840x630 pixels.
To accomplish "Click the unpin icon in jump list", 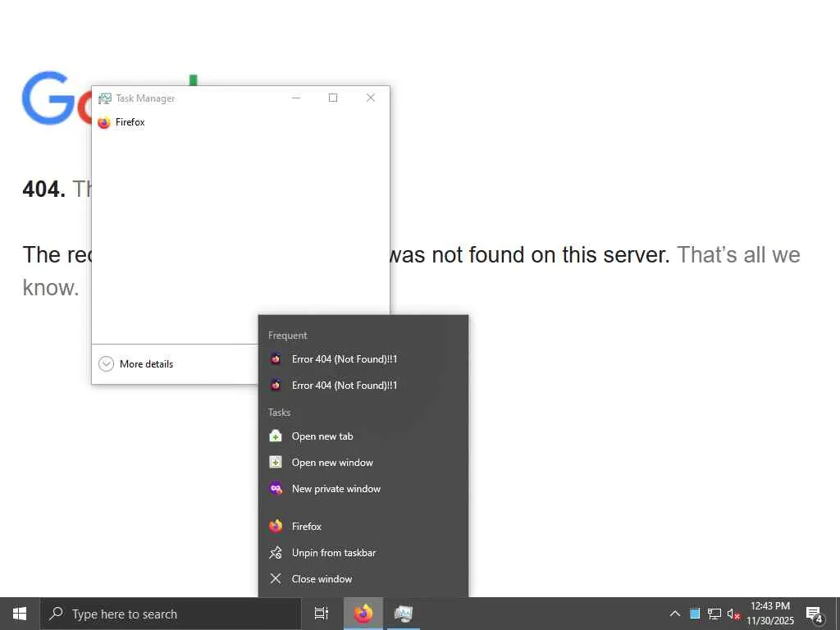I will coord(276,552).
